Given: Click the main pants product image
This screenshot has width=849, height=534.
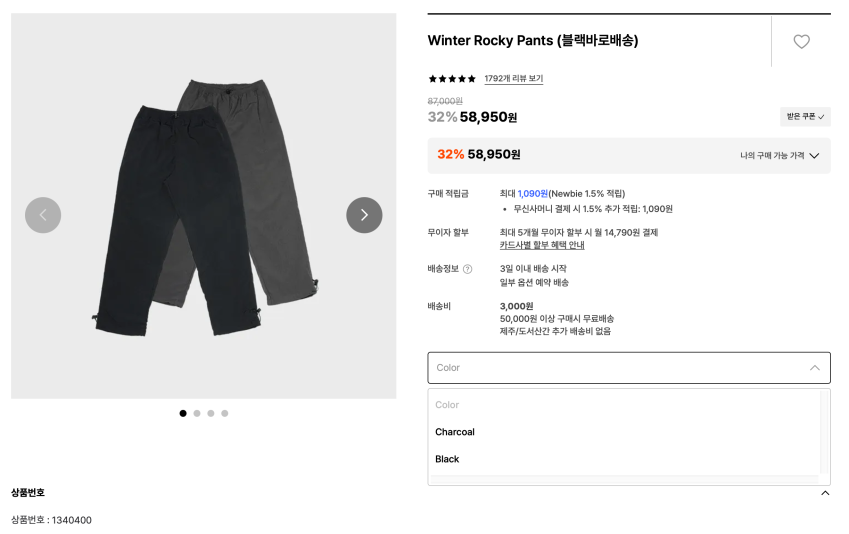Looking at the screenshot, I should (203, 205).
